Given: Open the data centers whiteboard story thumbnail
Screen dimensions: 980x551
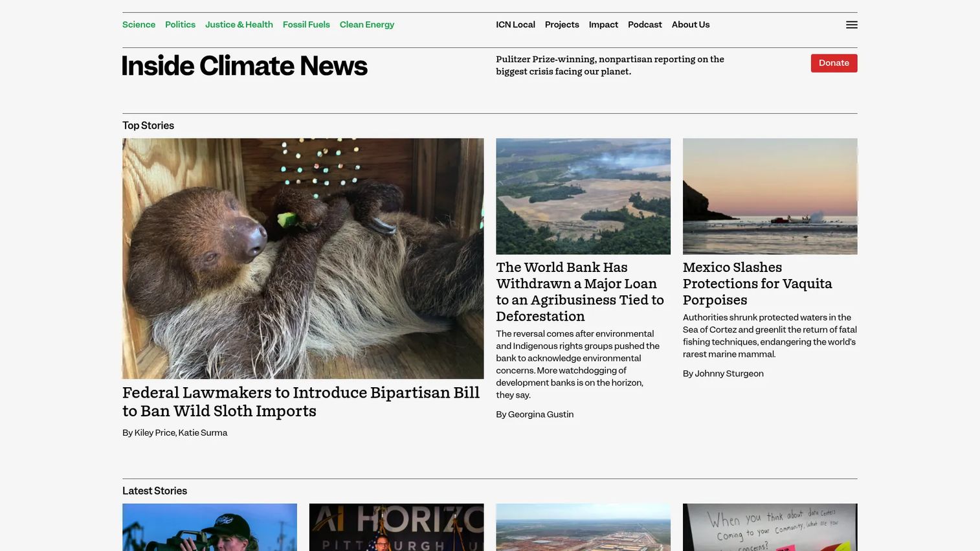Looking at the screenshot, I should (x=770, y=527).
